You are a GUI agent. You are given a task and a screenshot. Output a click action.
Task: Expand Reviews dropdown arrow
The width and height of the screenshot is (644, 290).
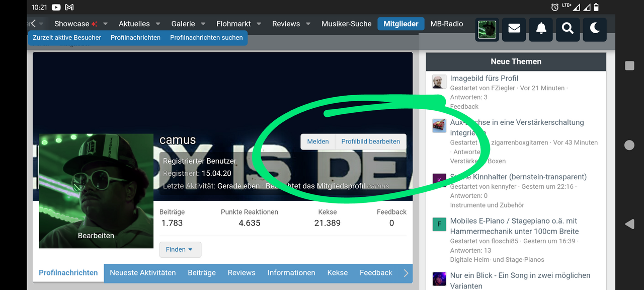(x=308, y=24)
